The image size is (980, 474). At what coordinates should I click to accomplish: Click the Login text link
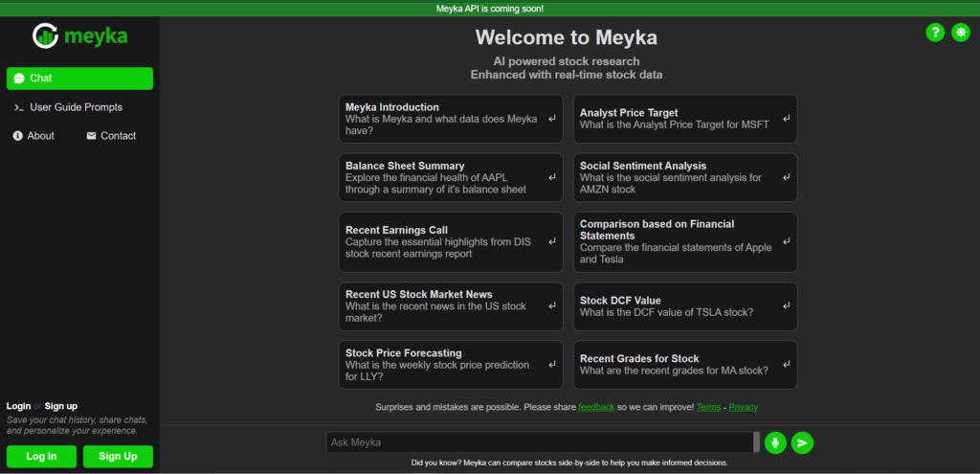[x=19, y=406]
